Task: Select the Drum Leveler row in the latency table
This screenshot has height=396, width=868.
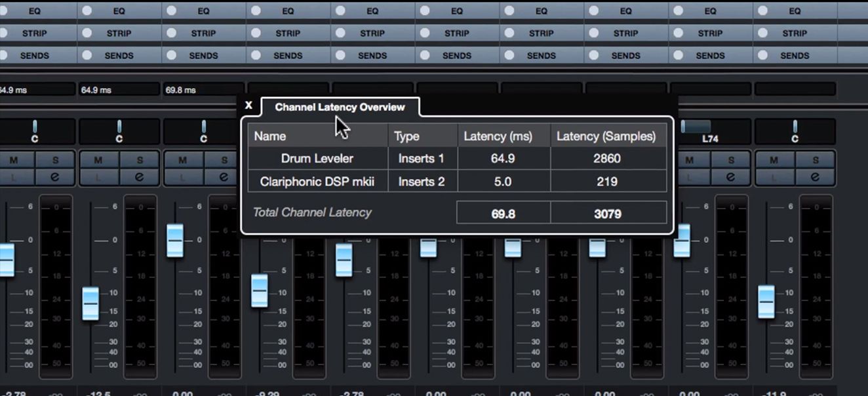Action: 317,158
